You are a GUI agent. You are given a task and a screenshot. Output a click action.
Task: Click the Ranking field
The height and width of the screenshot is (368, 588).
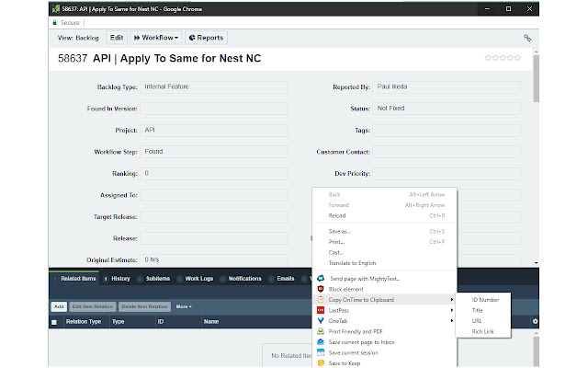(x=214, y=174)
